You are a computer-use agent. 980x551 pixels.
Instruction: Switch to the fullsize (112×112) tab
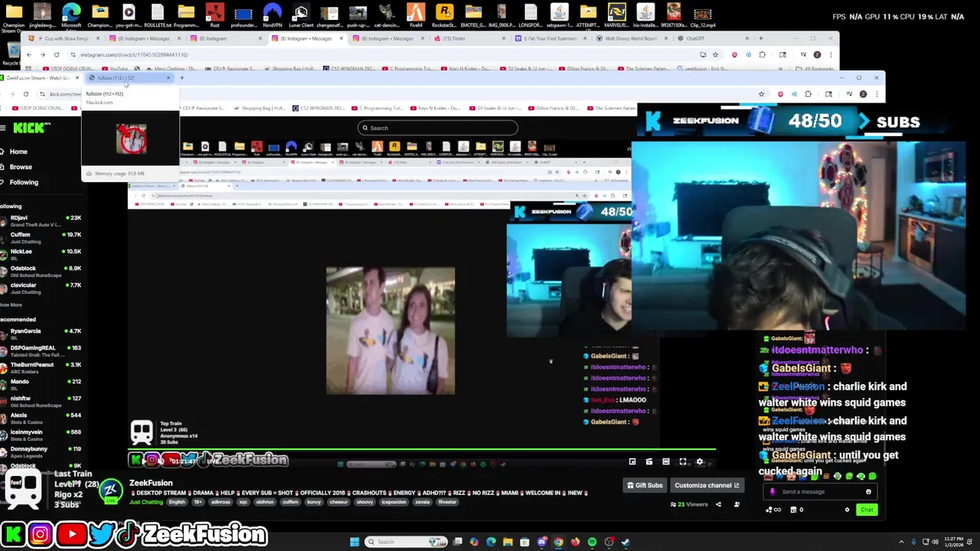[129, 78]
